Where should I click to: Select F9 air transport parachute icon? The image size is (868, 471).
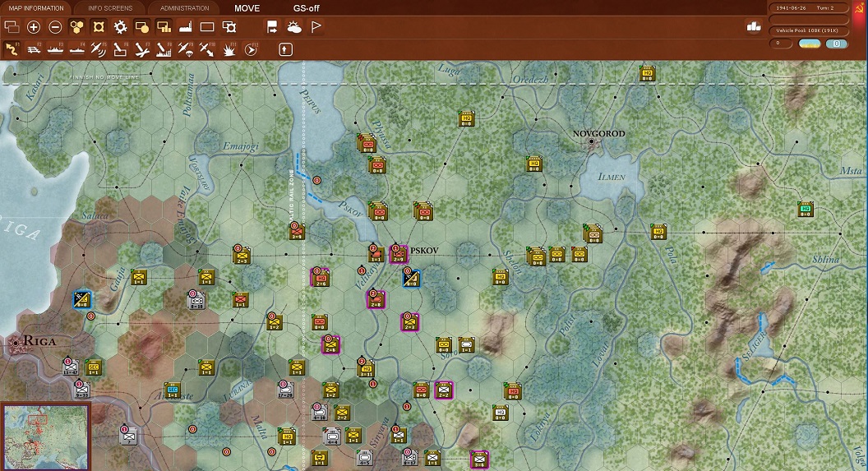click(186, 49)
